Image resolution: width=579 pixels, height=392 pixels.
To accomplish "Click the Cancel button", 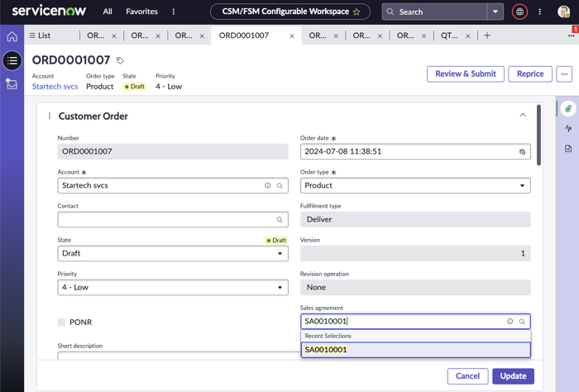I will coord(467,376).
